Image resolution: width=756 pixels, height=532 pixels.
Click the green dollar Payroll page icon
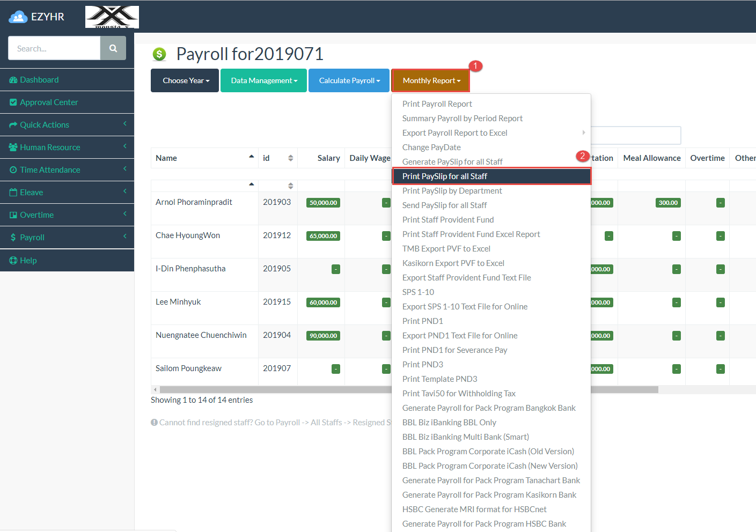point(159,54)
